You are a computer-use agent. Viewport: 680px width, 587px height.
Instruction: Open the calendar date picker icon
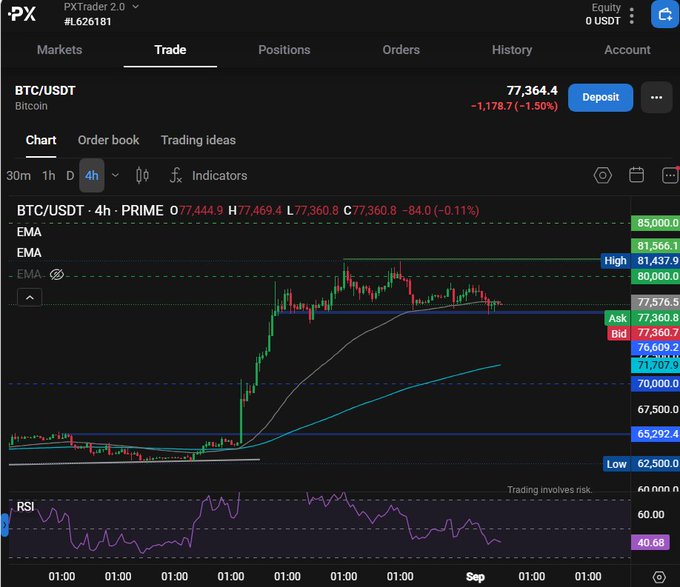636,175
